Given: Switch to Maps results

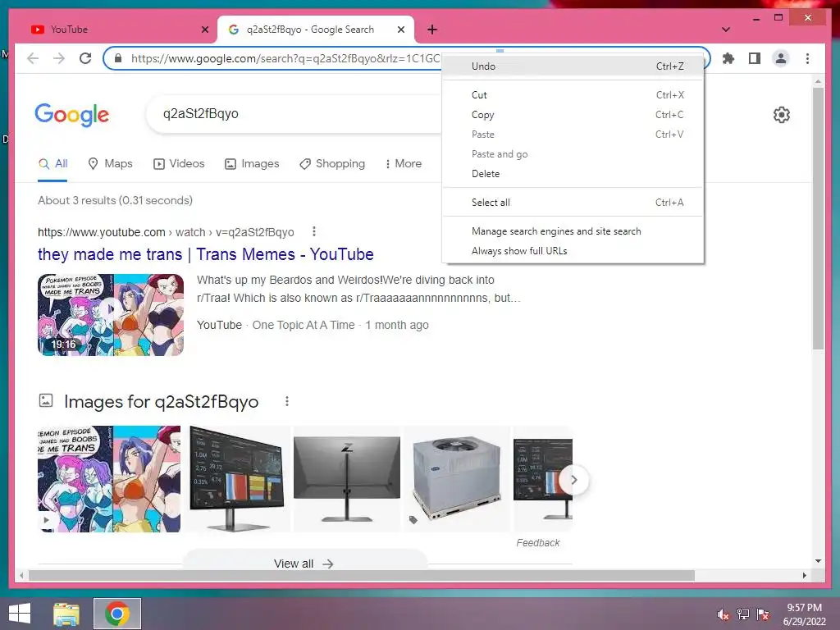Looking at the screenshot, I should tap(110, 163).
